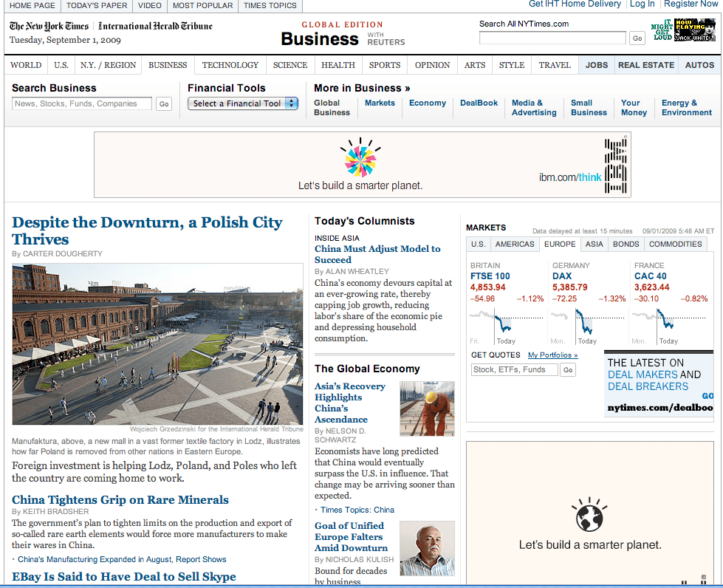Click Go next to NYTimes.com search box
723x588 pixels.
pos(637,38)
